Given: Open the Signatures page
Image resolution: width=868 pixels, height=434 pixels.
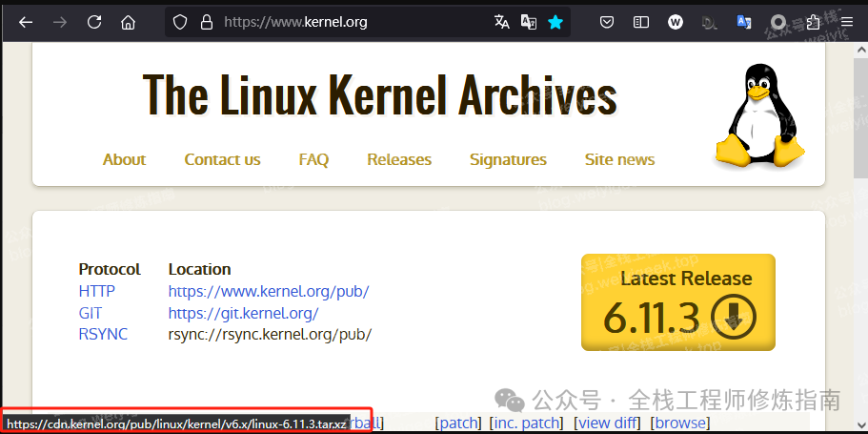Looking at the screenshot, I should pyautogui.click(x=508, y=159).
